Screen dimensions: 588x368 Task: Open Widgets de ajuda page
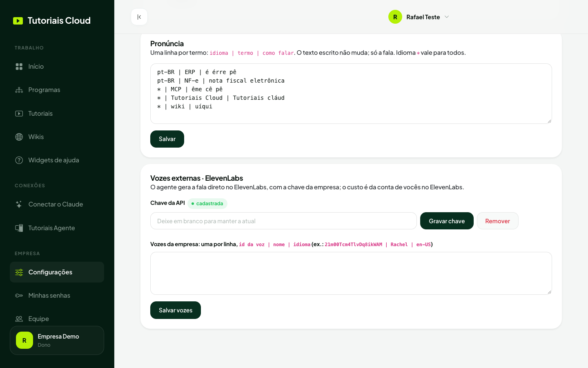pyautogui.click(x=57, y=160)
